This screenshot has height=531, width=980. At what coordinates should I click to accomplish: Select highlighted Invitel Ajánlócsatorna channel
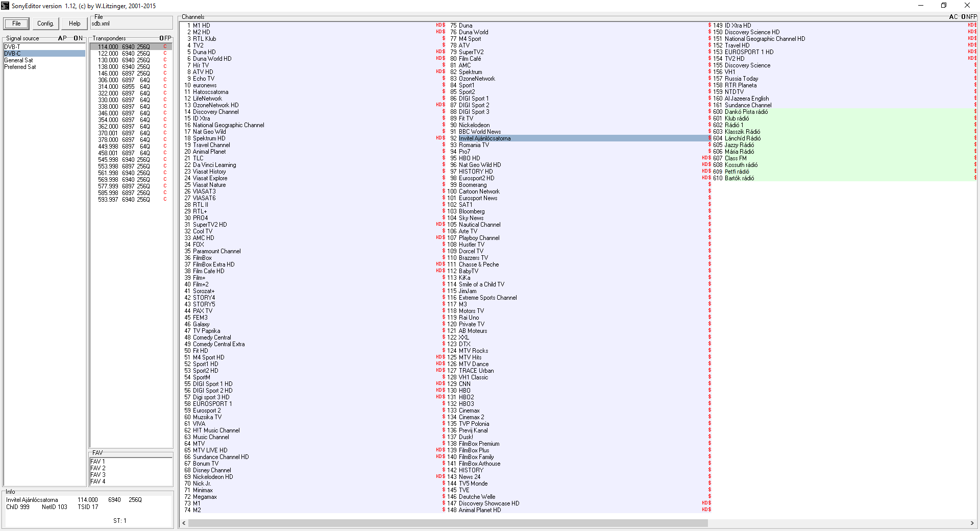579,138
